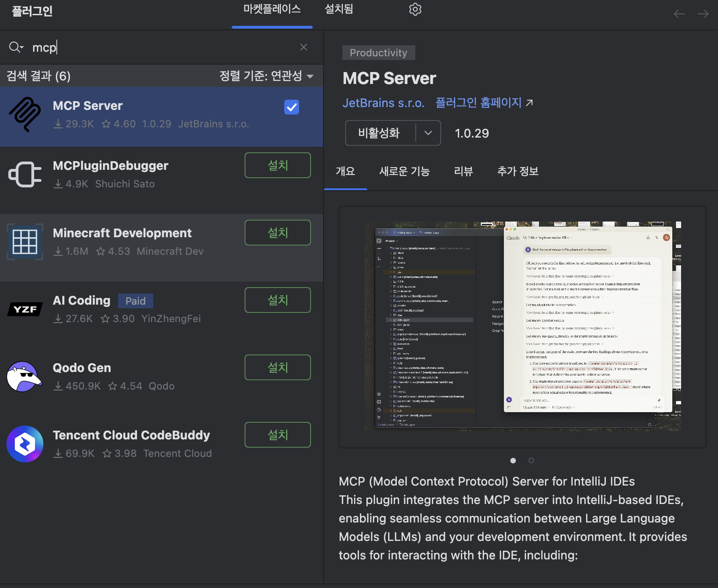Open the 정렬 기준 relevance sort dropdown
This screenshot has height=588, width=718.
[265, 76]
